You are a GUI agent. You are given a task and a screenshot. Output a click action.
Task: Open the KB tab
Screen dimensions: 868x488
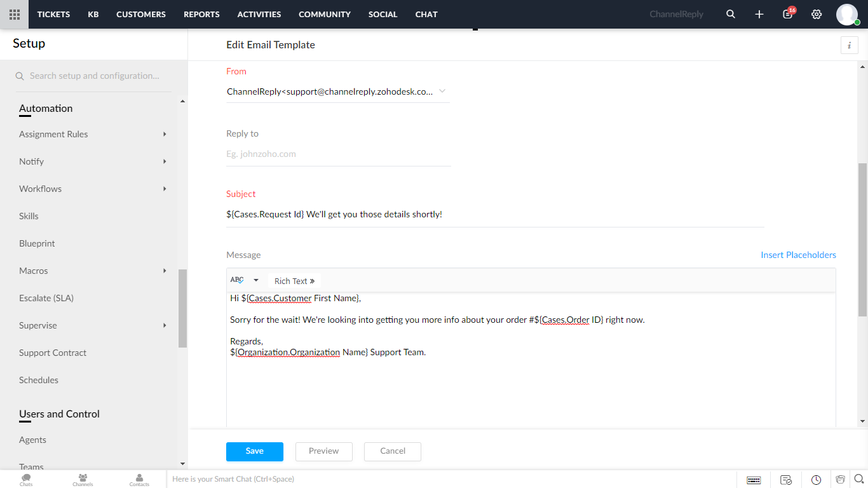click(x=93, y=14)
